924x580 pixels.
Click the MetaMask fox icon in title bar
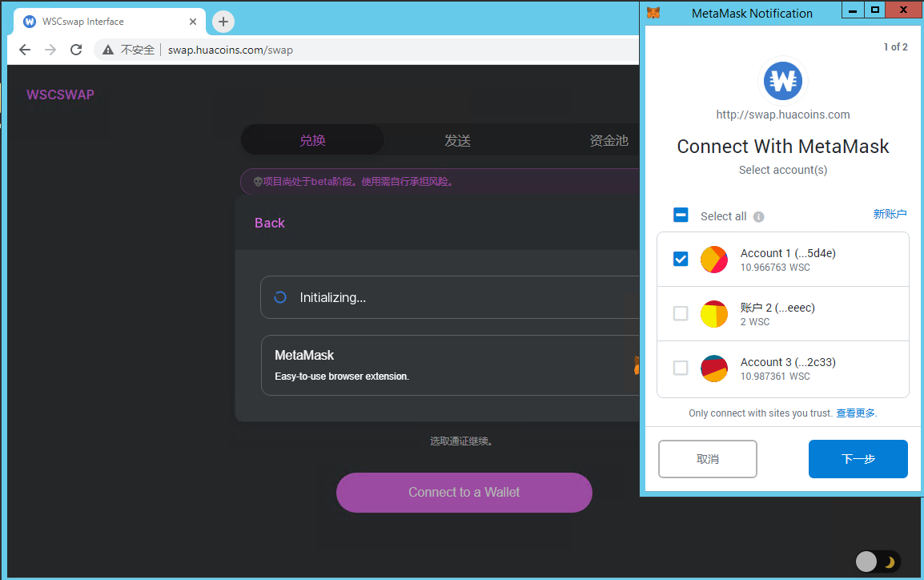[653, 12]
